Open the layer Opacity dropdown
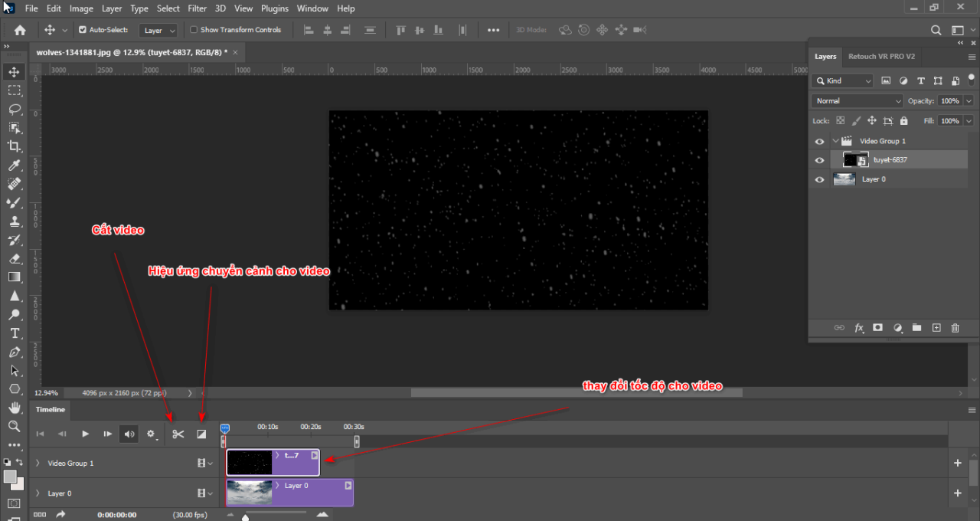This screenshot has height=521, width=980. point(969,101)
